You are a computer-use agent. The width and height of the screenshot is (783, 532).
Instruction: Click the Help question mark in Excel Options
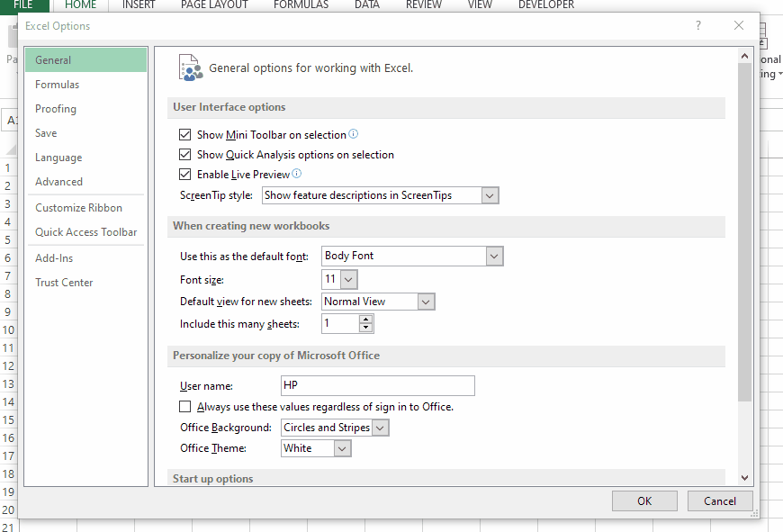(698, 25)
